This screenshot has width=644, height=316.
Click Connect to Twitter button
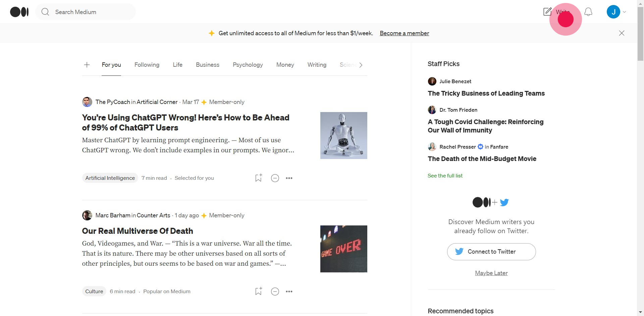tap(491, 252)
